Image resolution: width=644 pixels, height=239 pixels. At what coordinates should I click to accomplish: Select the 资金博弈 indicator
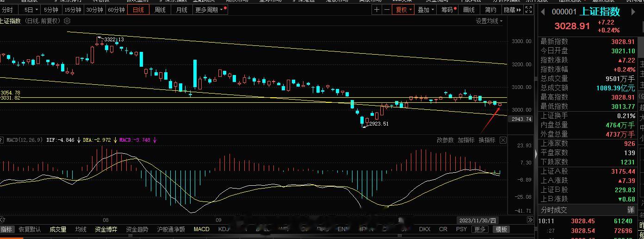pos(106,229)
